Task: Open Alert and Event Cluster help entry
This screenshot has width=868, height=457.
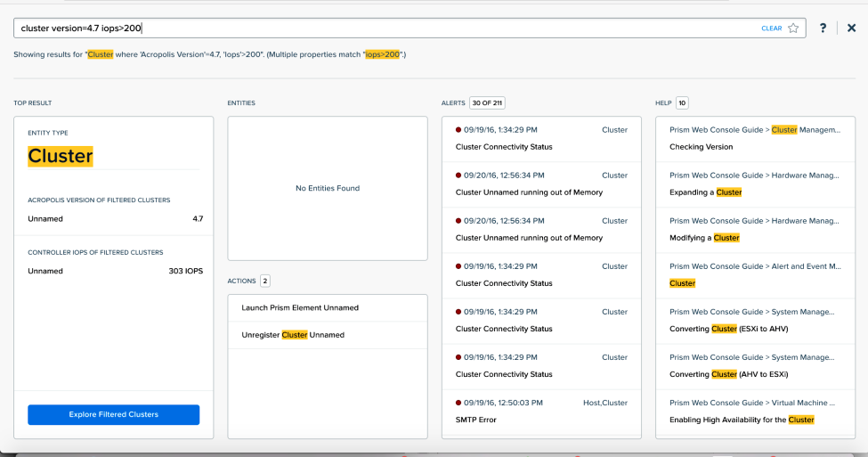Action: tap(755, 274)
